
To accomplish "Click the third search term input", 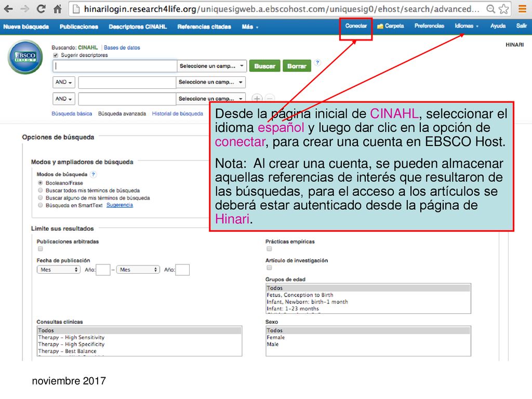I will coord(127,99).
